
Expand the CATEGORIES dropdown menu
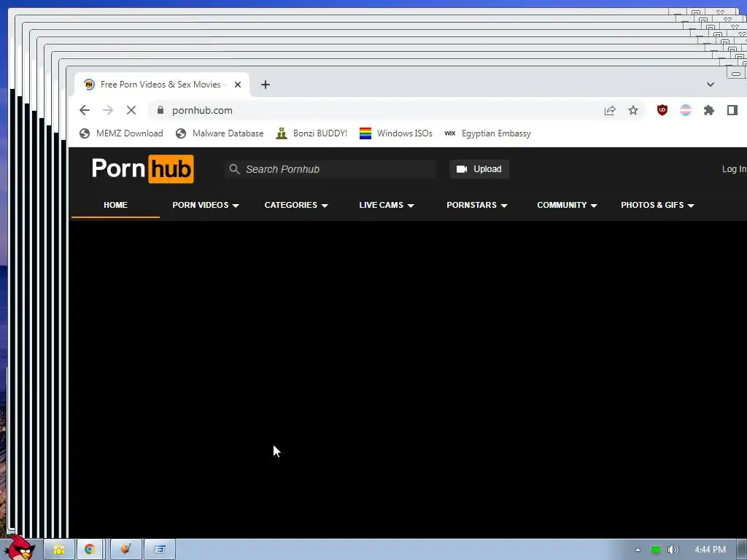click(296, 205)
